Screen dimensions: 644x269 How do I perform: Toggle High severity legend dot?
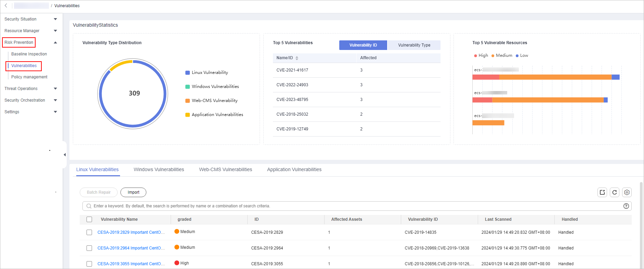pyautogui.click(x=475, y=56)
